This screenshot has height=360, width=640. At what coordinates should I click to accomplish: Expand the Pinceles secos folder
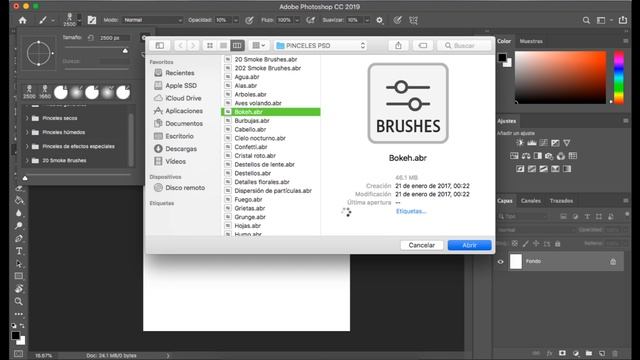[x=27, y=118]
